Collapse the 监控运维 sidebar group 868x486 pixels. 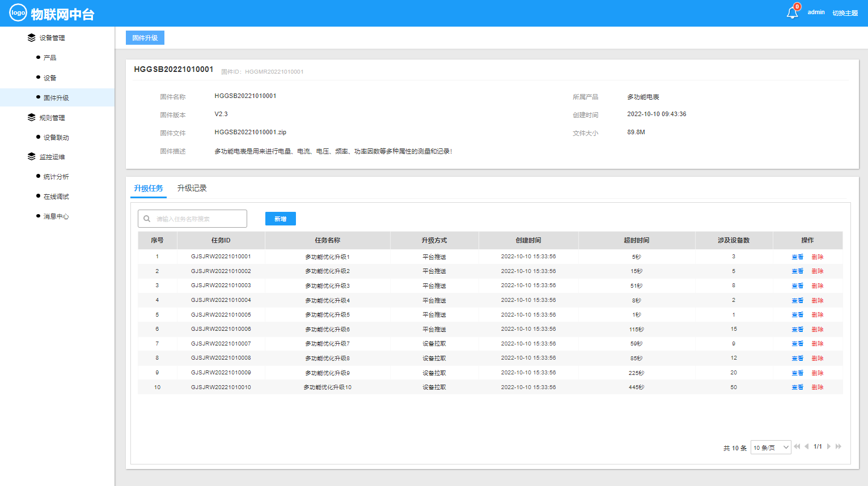(x=52, y=157)
